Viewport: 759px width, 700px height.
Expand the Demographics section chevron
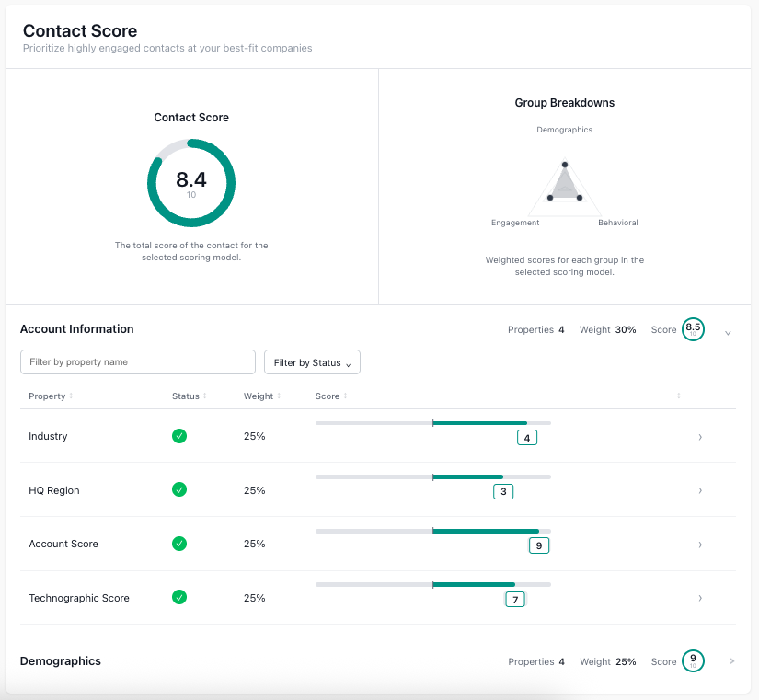(x=731, y=661)
